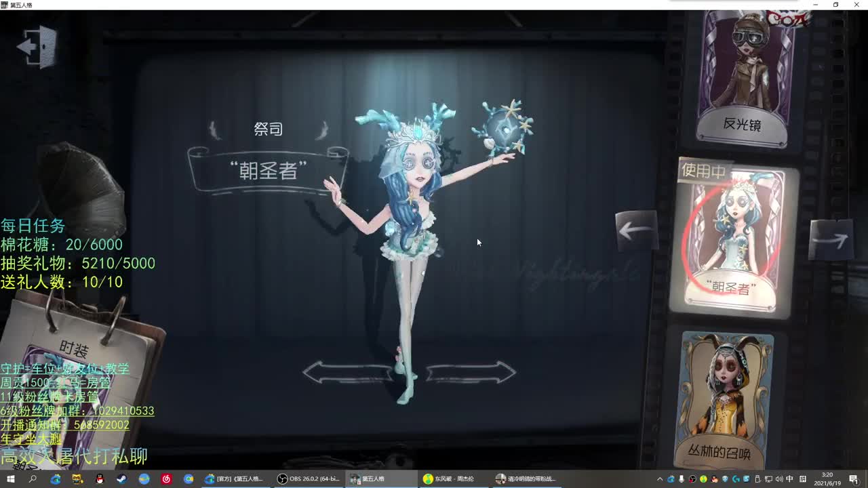Viewport: 868px width, 488px height.
Task: Exit the wardrobe via the door icon
Action: pyautogui.click(x=37, y=46)
